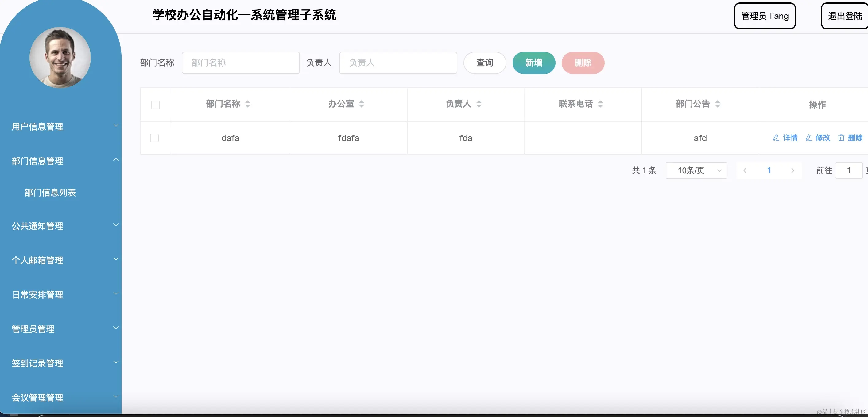Click inside the 负责人 input field
Image resolution: width=868 pixels, height=417 pixels.
[x=397, y=63]
